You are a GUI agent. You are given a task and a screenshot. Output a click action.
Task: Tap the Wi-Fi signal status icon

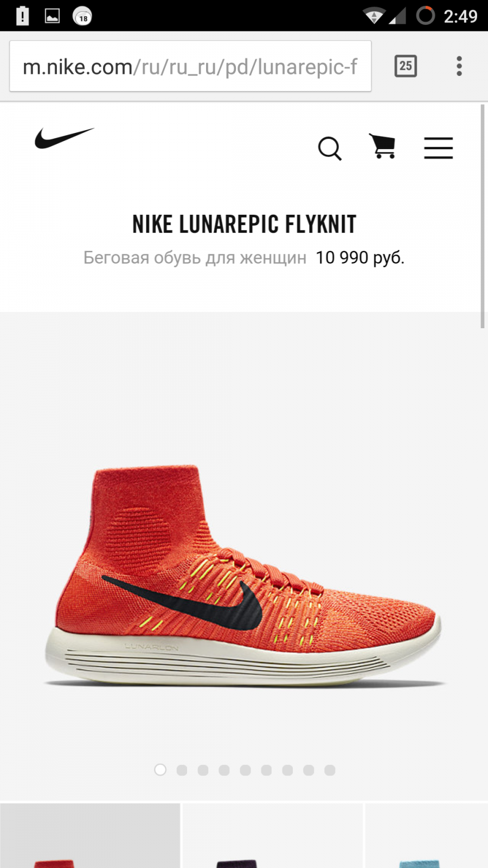374,16
